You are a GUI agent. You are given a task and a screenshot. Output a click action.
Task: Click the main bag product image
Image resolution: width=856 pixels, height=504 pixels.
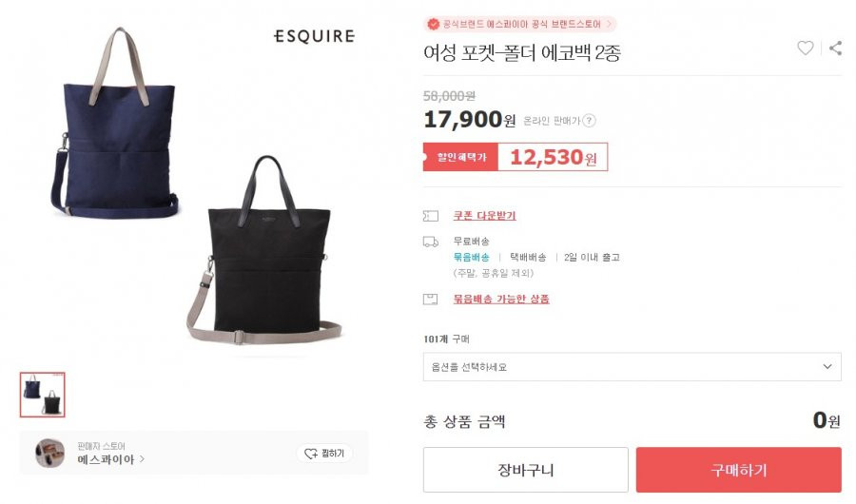pyautogui.click(x=194, y=188)
